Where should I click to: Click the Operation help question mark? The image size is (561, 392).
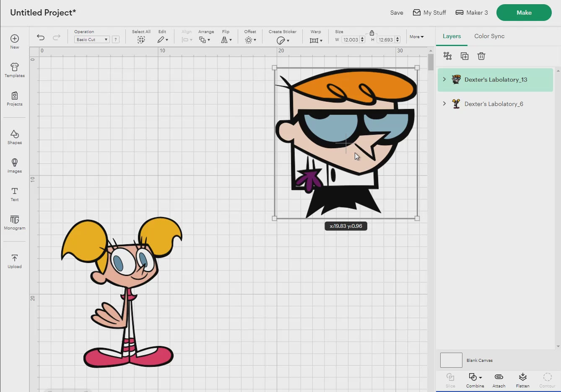[x=116, y=39]
